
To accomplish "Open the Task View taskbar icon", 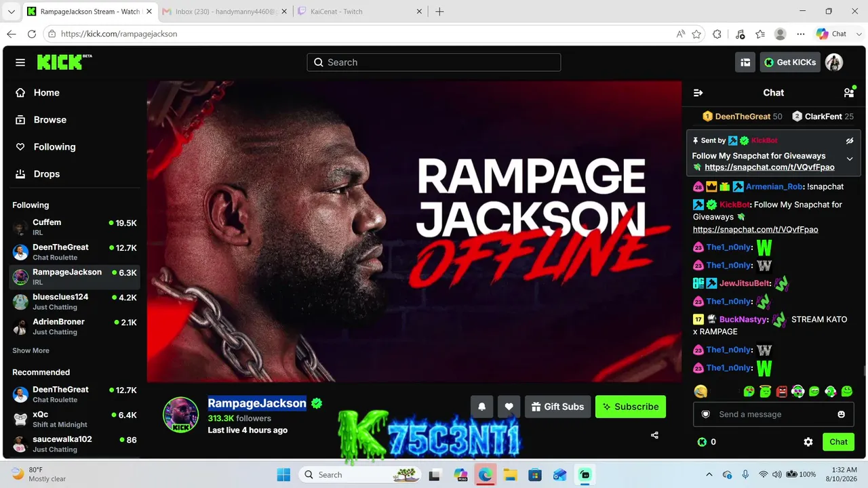I will pos(435,474).
